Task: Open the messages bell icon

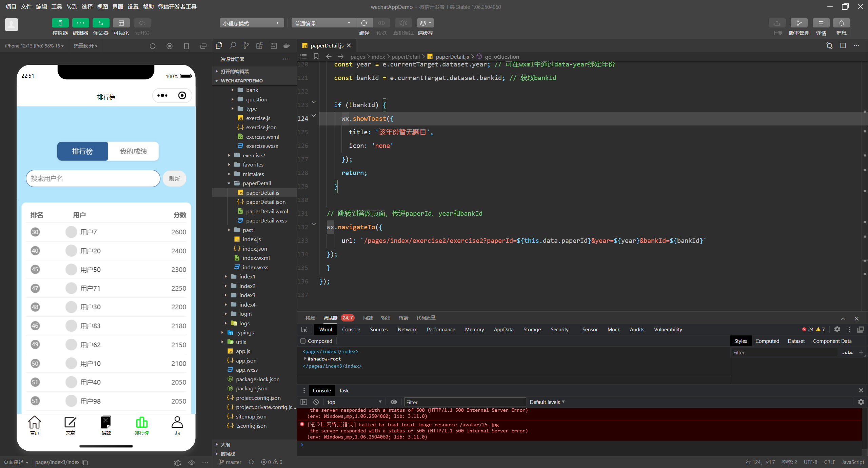Action: (x=841, y=23)
